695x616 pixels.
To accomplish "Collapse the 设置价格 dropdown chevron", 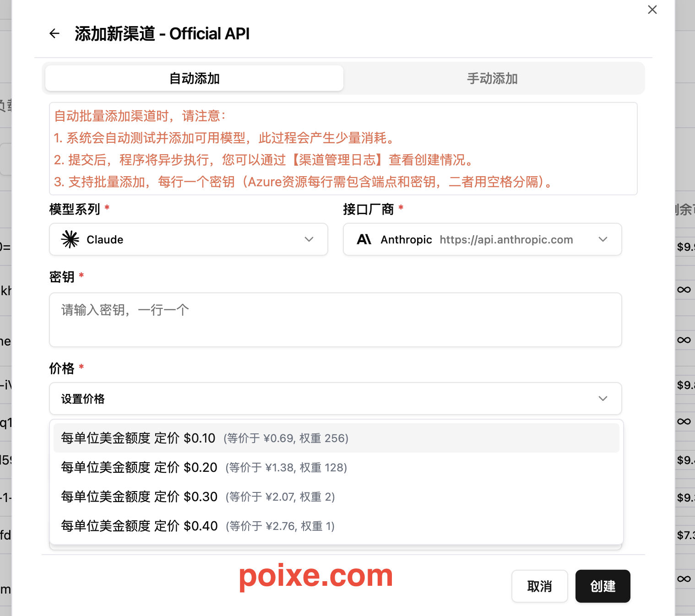I will click(x=603, y=399).
